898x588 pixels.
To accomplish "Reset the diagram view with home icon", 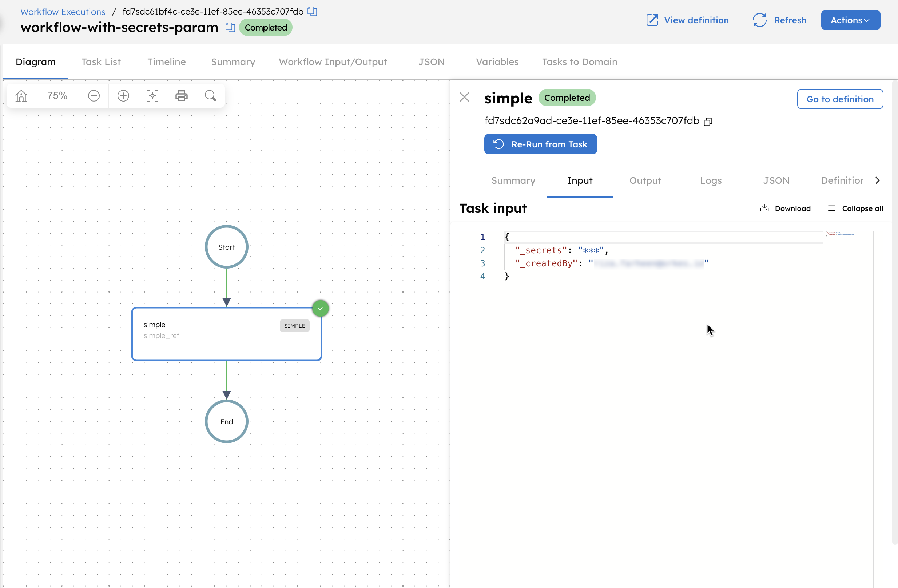I will click(21, 96).
